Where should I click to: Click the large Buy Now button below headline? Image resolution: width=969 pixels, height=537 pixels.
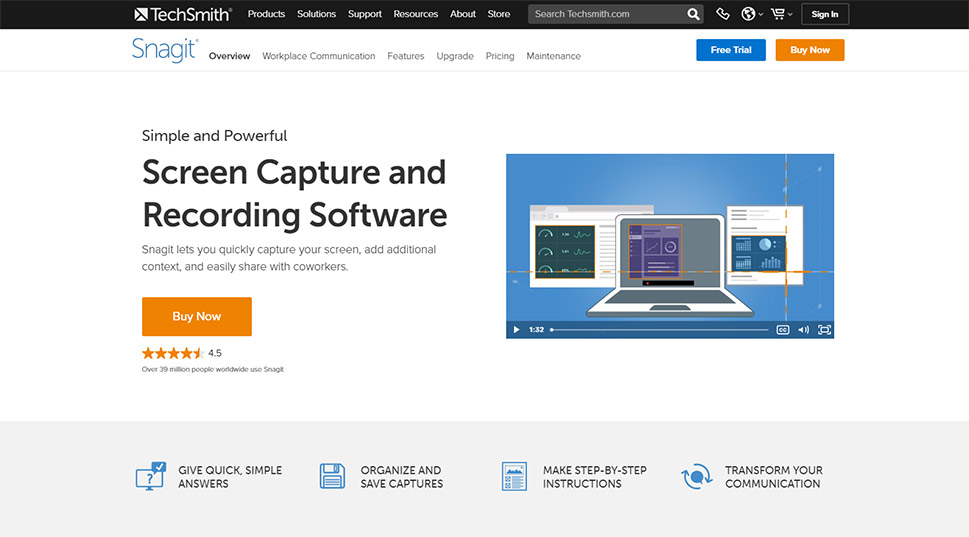197,316
